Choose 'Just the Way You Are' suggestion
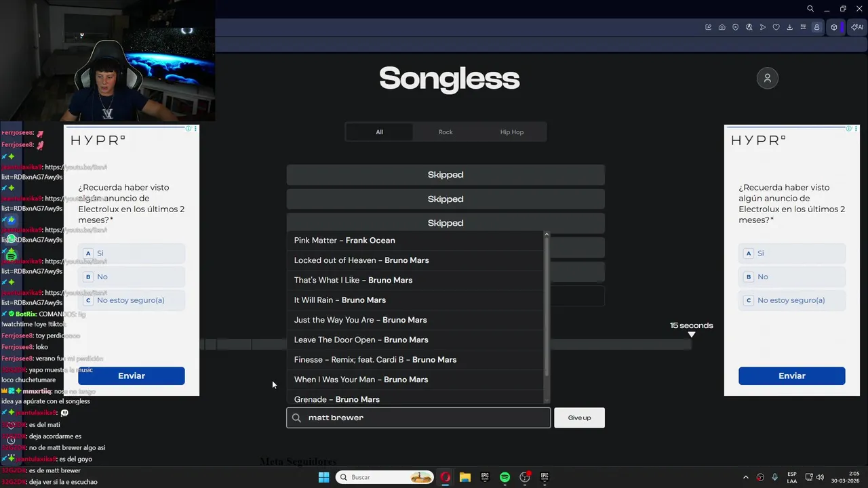This screenshot has height=488, width=868. (415, 320)
